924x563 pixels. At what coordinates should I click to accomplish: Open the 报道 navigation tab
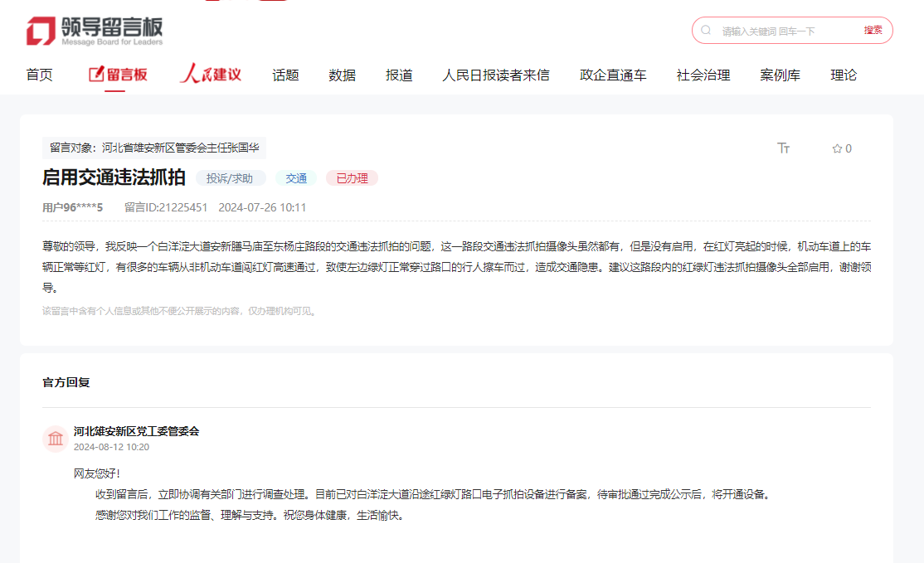click(399, 75)
